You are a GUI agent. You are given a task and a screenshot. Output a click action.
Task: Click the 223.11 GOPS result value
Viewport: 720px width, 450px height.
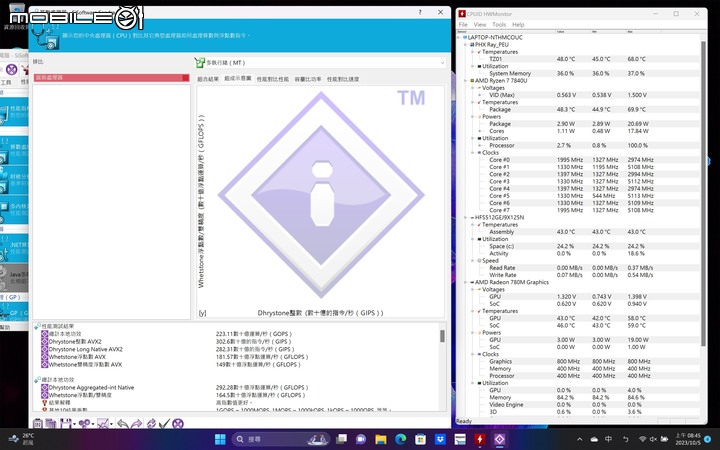(254, 334)
